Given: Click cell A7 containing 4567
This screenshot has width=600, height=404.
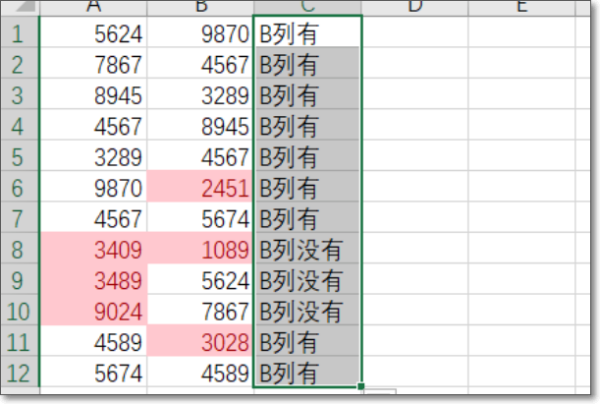Looking at the screenshot, I should click(x=93, y=217).
